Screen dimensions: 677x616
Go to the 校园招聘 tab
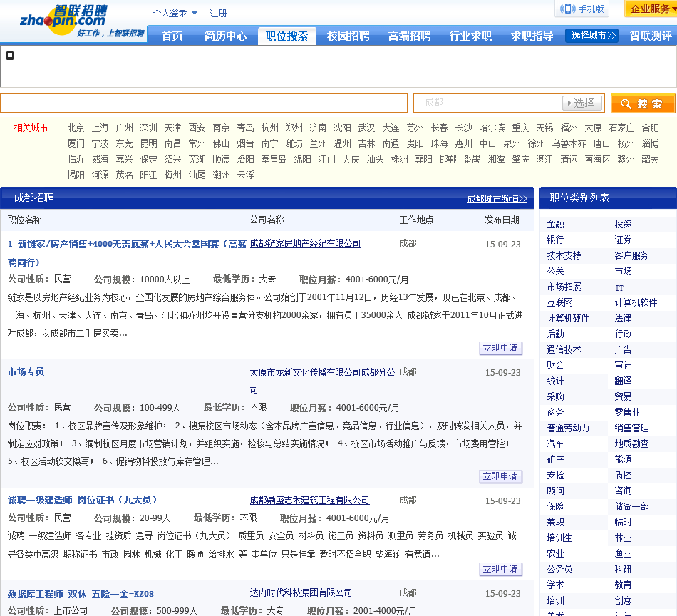tap(348, 36)
